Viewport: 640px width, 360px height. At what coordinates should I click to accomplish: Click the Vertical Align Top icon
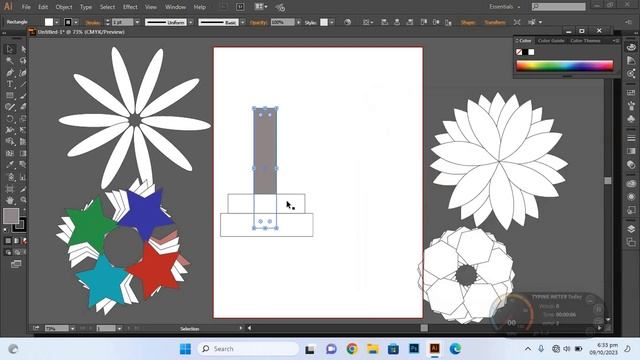coord(423,22)
